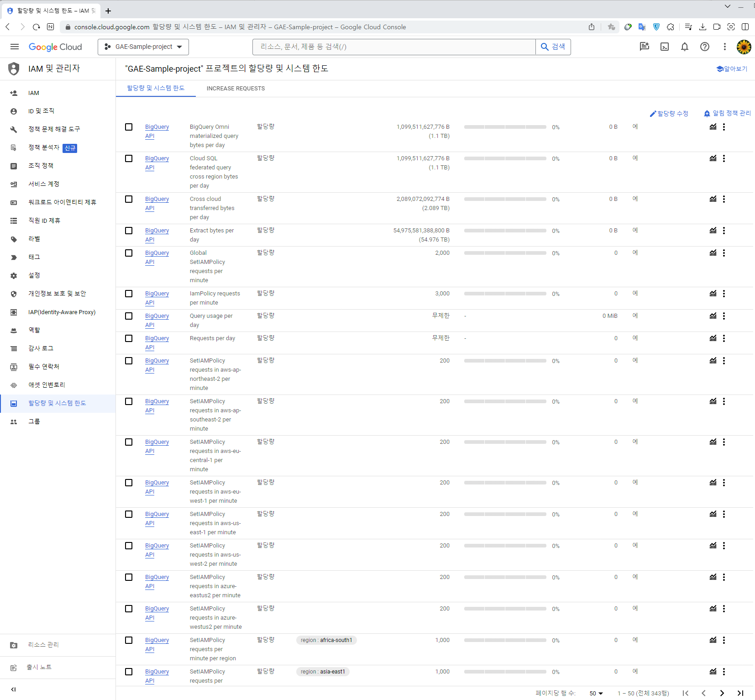Image resolution: width=755 pixels, height=700 pixels.
Task: Open BigQuery API link in Requests per day row
Action: 157,343
